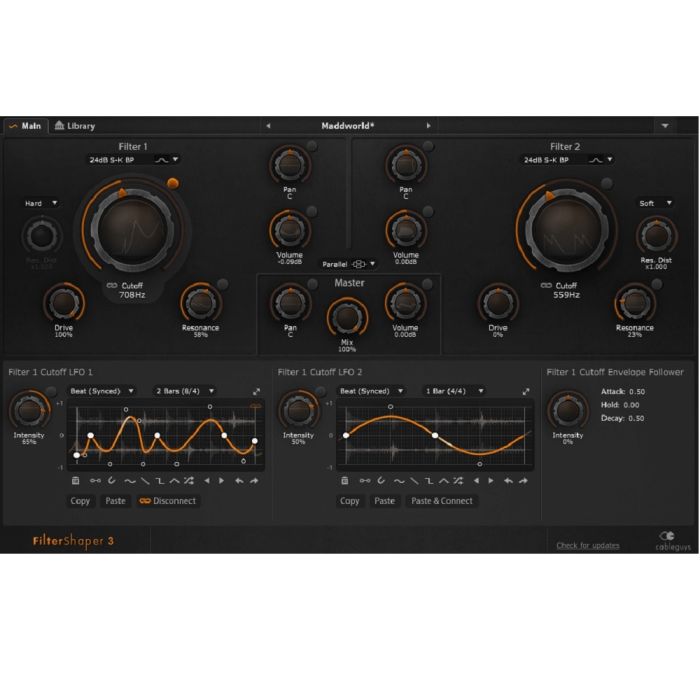
Task: Undo last edit in LFO 1
Action: click(x=239, y=481)
